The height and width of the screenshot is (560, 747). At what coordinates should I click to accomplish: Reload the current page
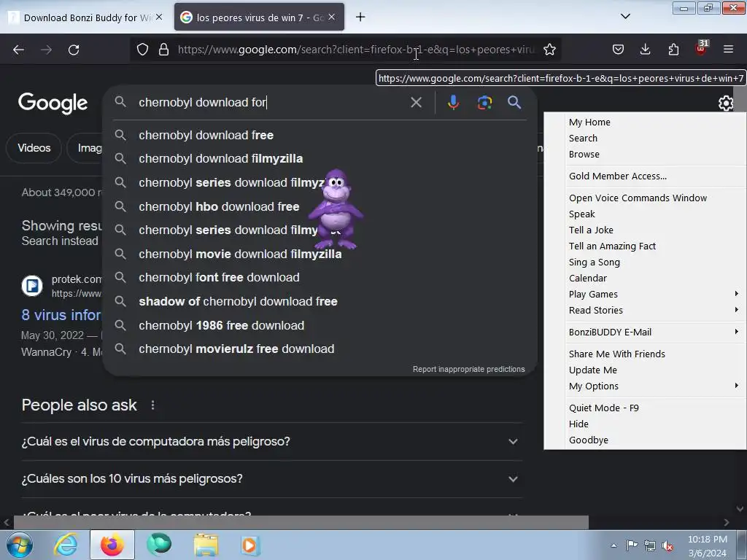(x=74, y=50)
